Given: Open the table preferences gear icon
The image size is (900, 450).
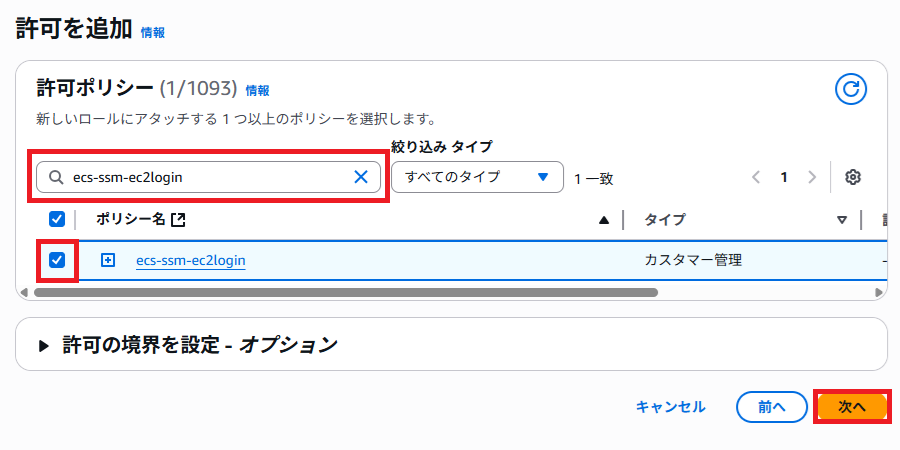Looking at the screenshot, I should (x=853, y=177).
